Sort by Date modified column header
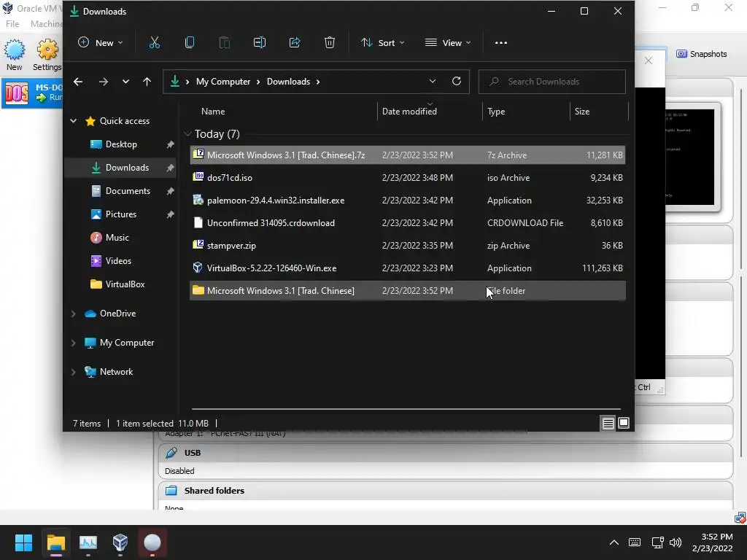This screenshot has width=747, height=560. (x=409, y=112)
